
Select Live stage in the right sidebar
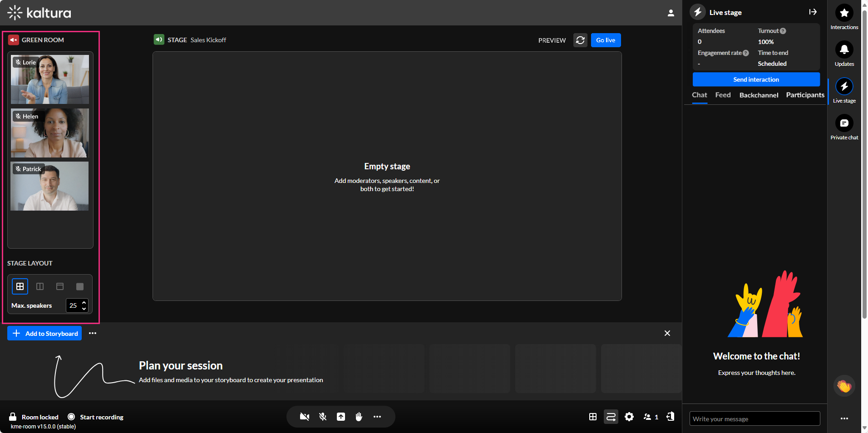coord(844,91)
